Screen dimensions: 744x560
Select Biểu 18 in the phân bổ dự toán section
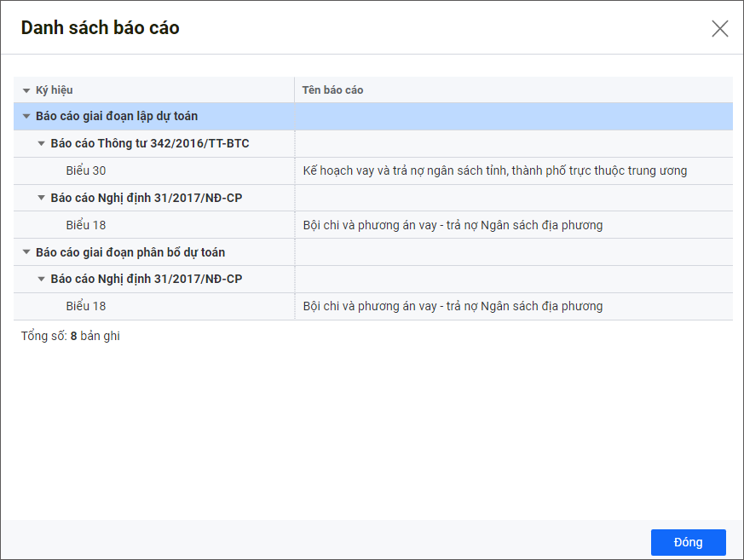85,306
